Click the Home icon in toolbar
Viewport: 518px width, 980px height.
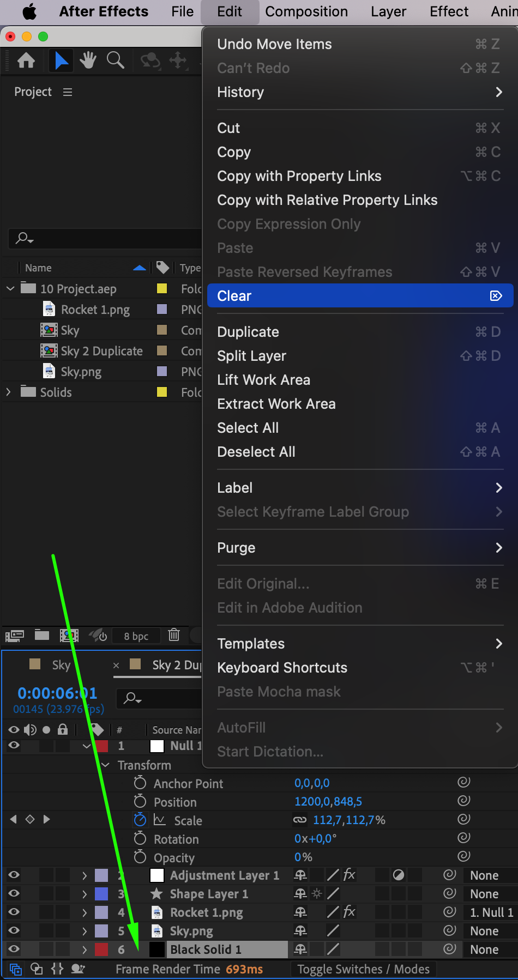point(26,60)
